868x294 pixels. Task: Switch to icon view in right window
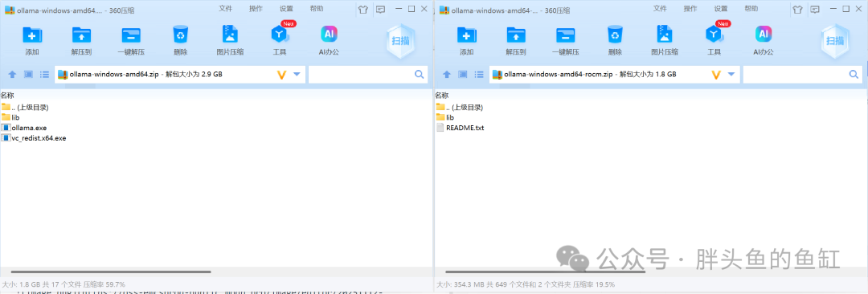[463, 74]
